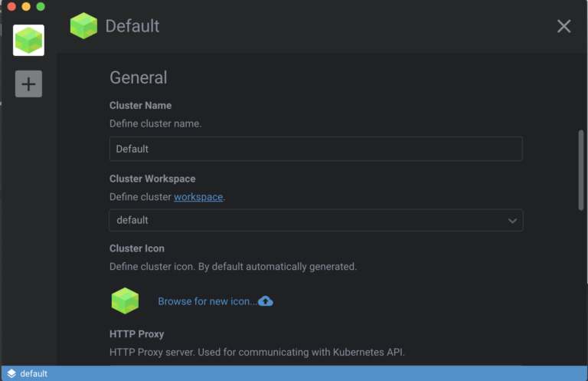Click the General section heading
The image size is (588, 381).
click(138, 77)
